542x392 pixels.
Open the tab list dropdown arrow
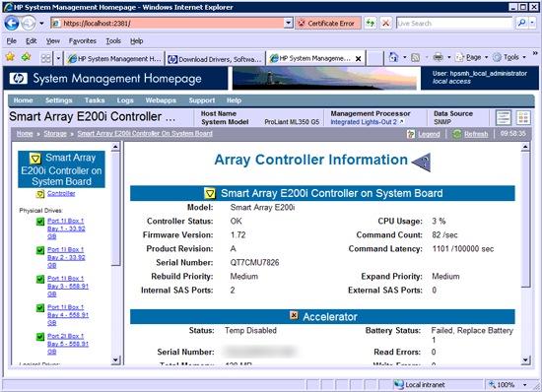[x=58, y=58]
